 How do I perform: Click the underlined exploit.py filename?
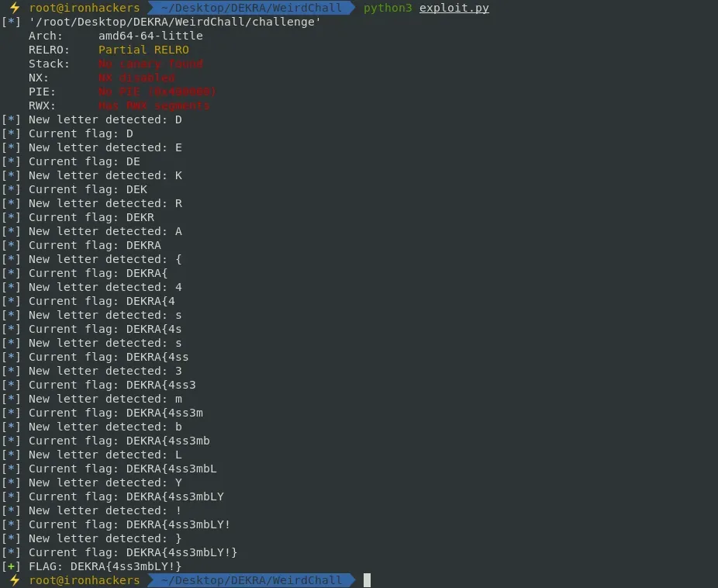454,8
